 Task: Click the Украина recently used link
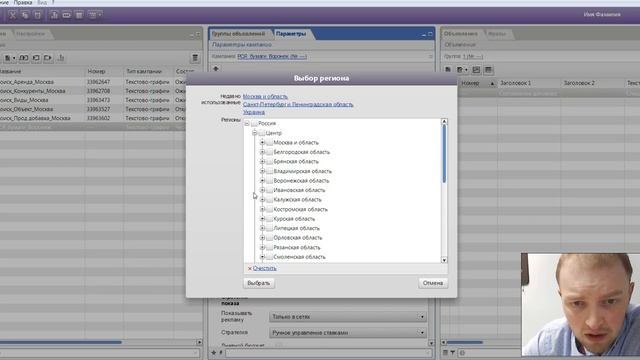pyautogui.click(x=254, y=112)
